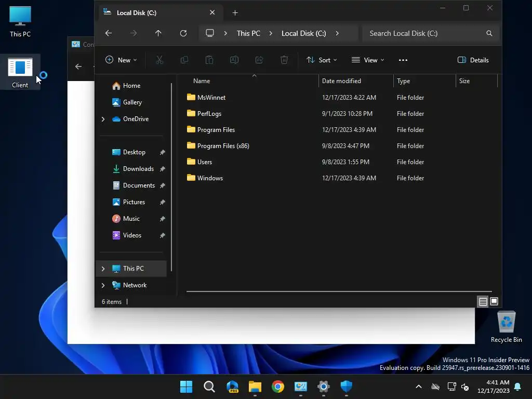Viewport: 532px width, 399px height.
Task: Show hidden system tray icons
Action: 419,387
